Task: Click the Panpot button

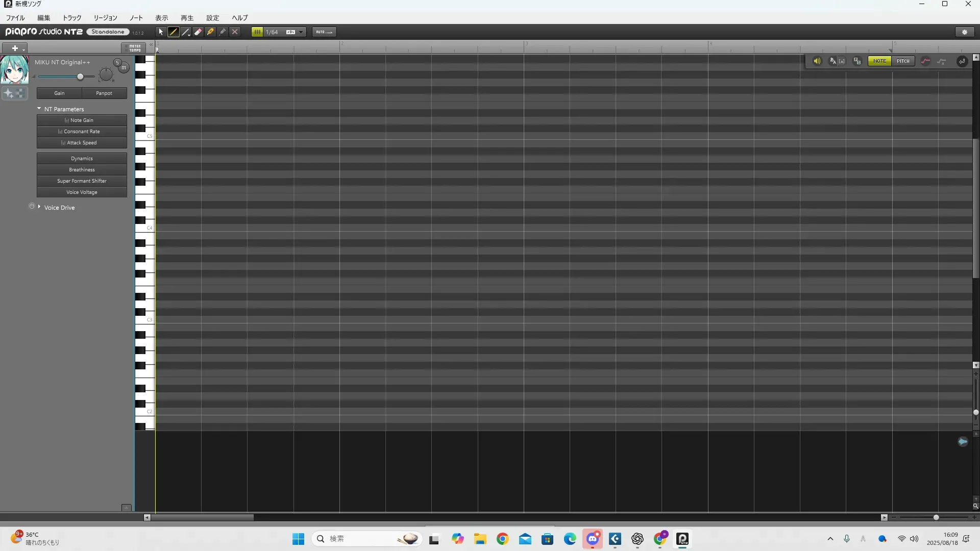Action: [104, 93]
